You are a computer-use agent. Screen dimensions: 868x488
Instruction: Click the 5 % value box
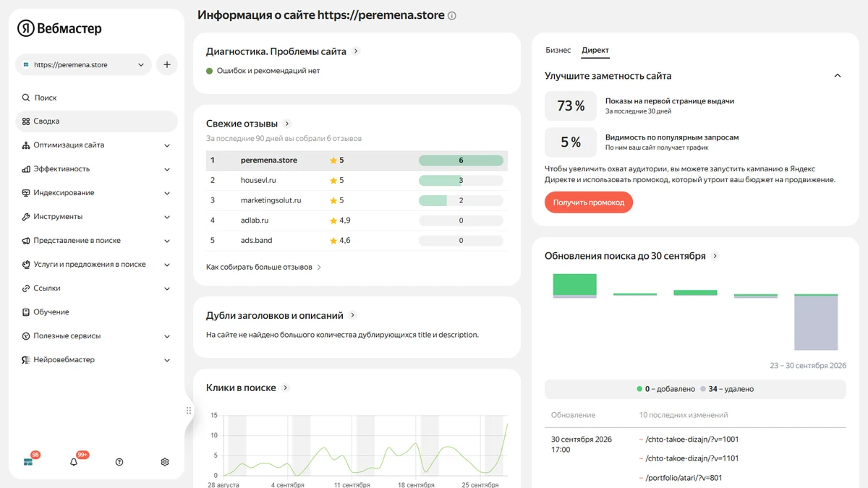coord(571,142)
